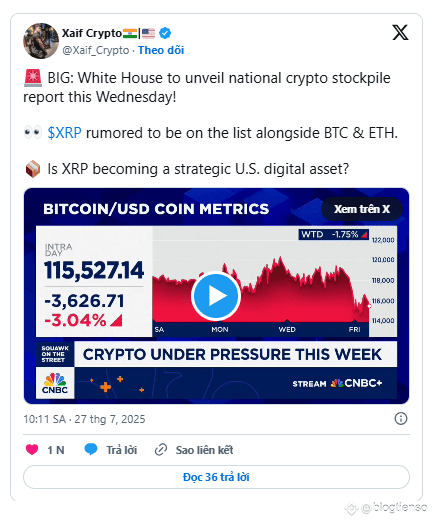This screenshot has width=435, height=525.
Task: Click the CNBC peacock logo
Action: [55, 383]
